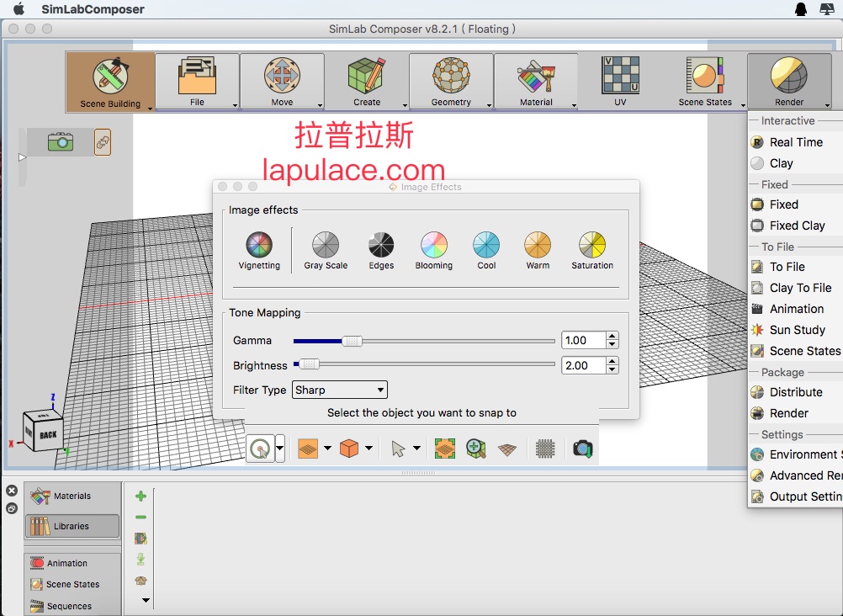Toggle the grid display icon
Screen dimensions: 843x616
545,449
